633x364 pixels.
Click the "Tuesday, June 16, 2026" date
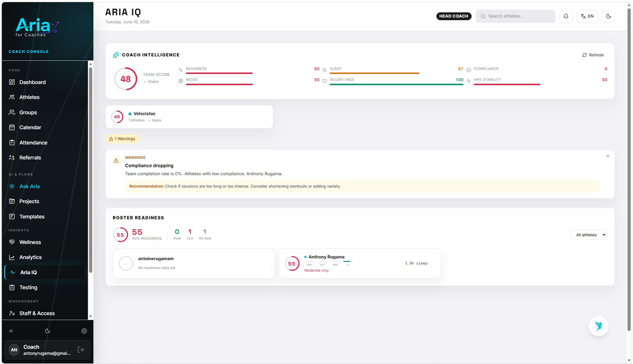[128, 22]
